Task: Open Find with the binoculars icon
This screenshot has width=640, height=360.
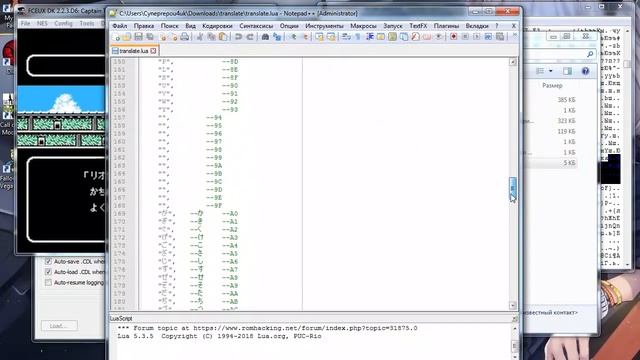Action: coord(265,37)
